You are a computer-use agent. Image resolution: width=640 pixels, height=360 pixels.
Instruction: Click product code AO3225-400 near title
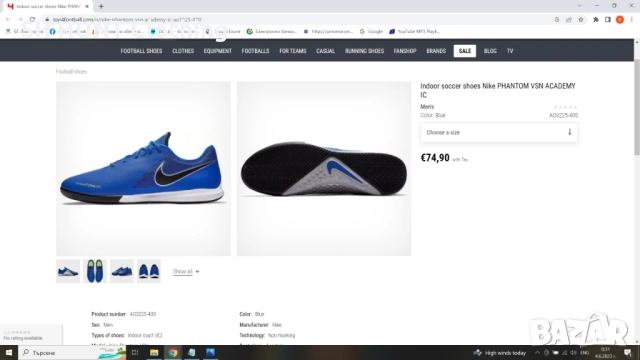tap(563, 115)
